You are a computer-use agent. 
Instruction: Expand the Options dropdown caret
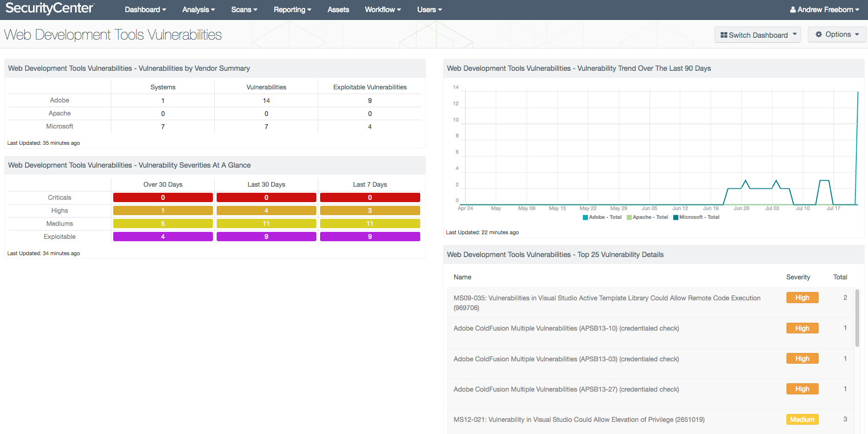857,34
